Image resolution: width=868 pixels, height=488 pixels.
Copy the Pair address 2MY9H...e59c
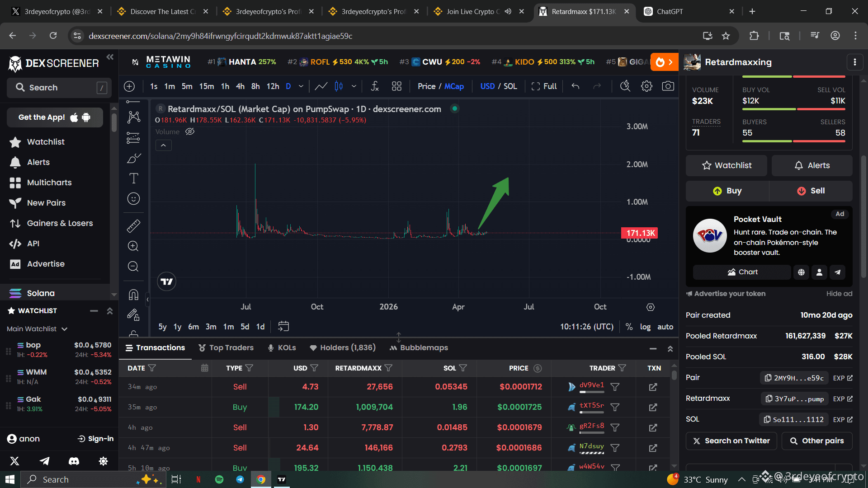click(794, 378)
